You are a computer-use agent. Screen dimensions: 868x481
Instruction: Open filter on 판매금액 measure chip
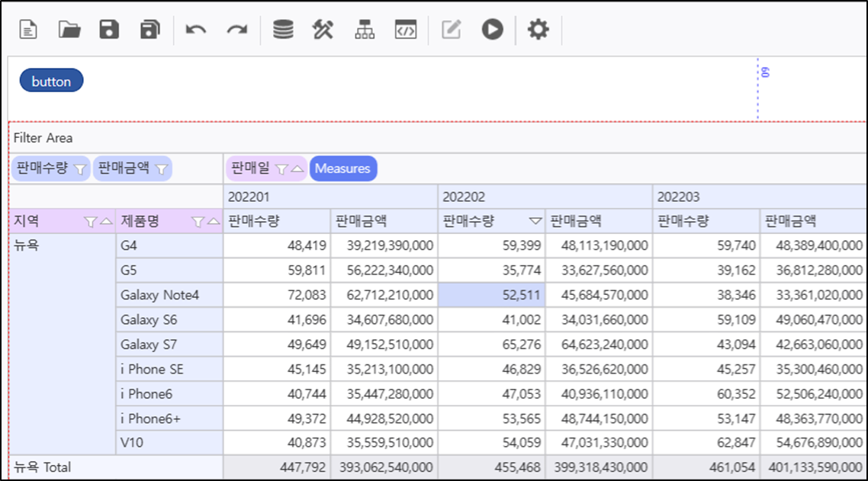pos(161,169)
